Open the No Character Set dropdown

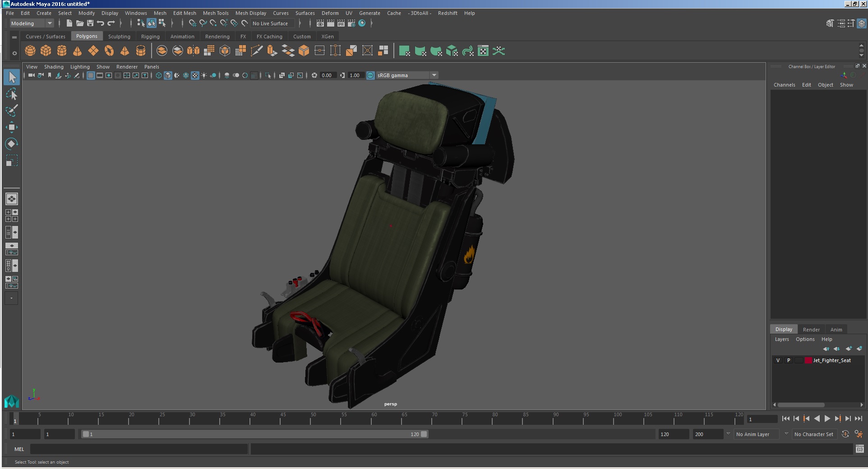click(x=815, y=434)
